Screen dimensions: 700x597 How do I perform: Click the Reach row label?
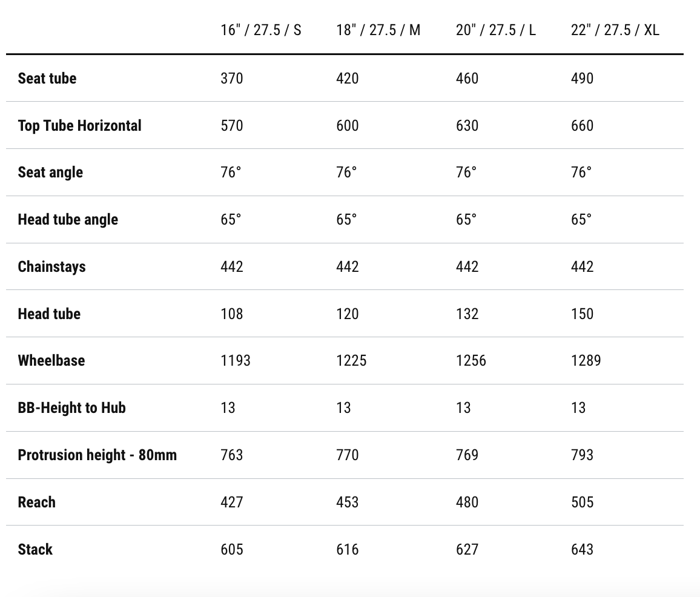coord(36,503)
